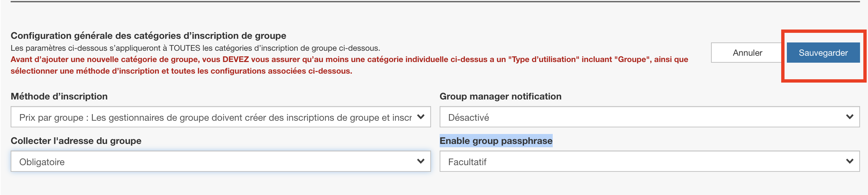
Task: Open the dropdown currently set to Facultatif
Action: [644, 162]
